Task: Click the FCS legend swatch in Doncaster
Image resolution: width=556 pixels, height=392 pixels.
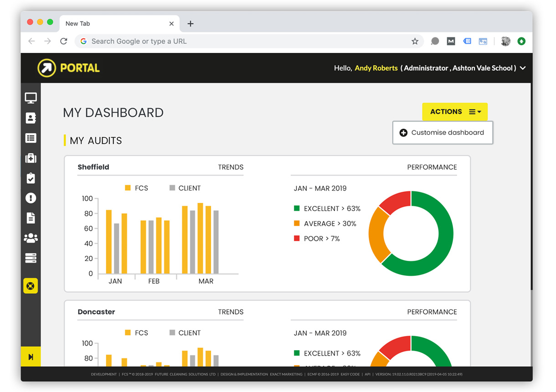Action: 128,333
